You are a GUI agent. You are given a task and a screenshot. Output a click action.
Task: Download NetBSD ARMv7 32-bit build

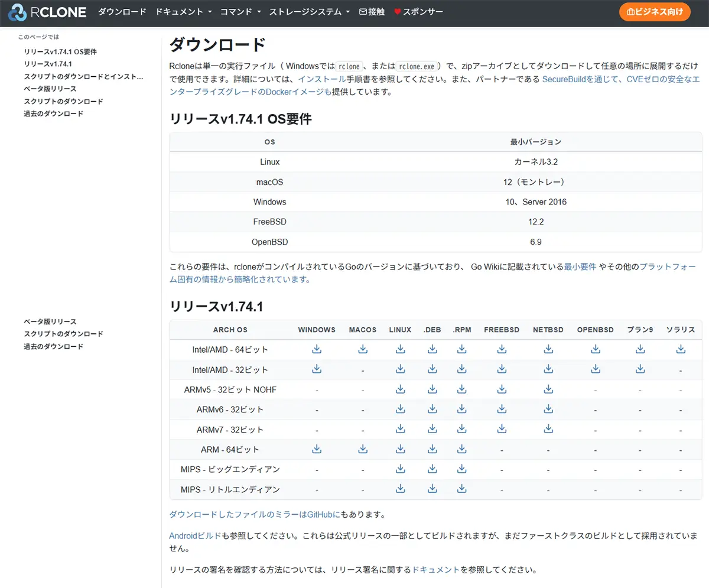548,429
